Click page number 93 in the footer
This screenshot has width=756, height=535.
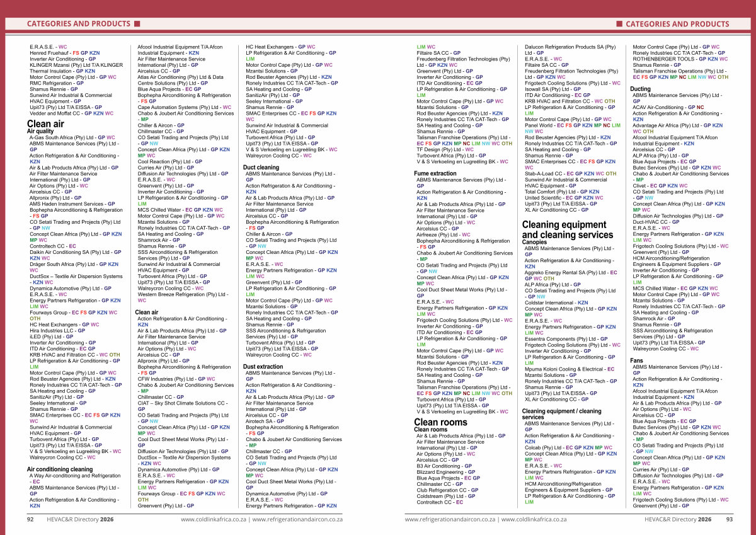point(730,520)
